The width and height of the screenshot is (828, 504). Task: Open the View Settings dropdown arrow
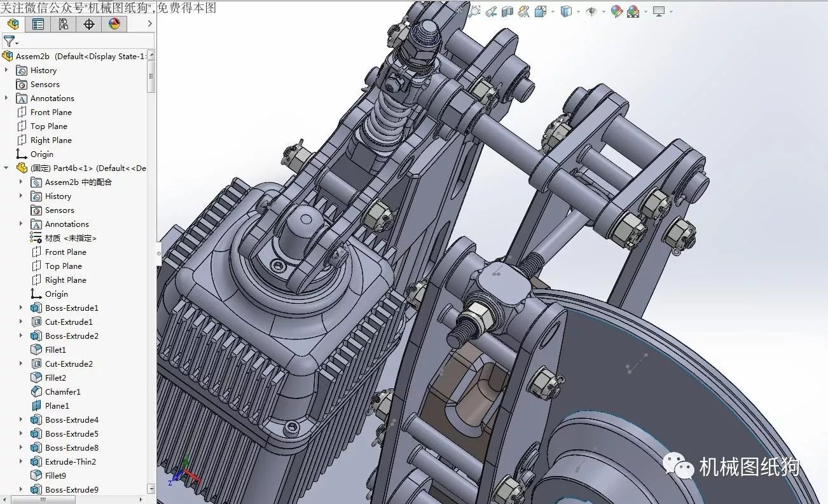[671, 11]
